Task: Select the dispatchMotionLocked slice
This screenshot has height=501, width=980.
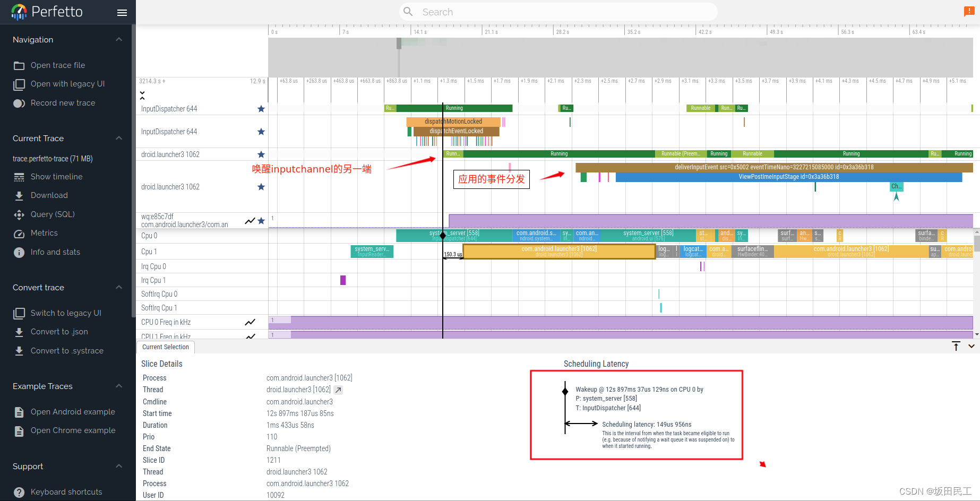Action: [x=453, y=122]
